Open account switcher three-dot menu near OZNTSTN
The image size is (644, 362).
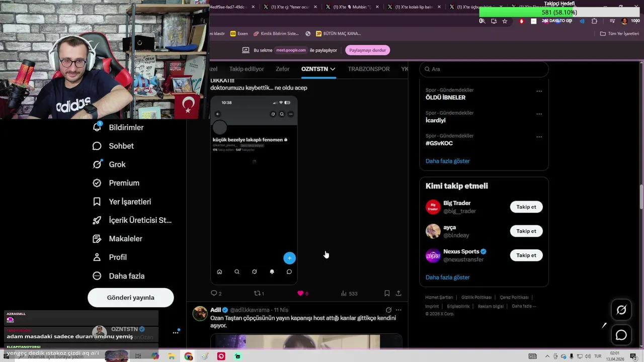click(176, 332)
